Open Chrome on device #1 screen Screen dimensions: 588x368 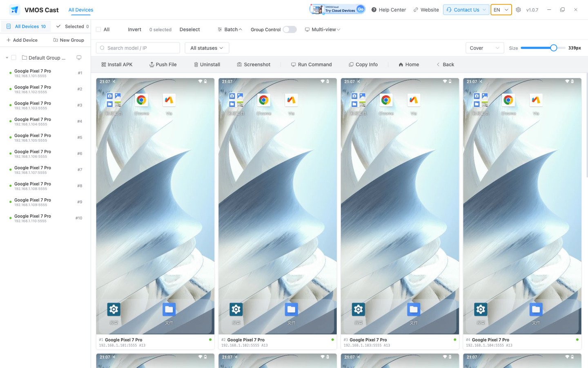(x=141, y=100)
